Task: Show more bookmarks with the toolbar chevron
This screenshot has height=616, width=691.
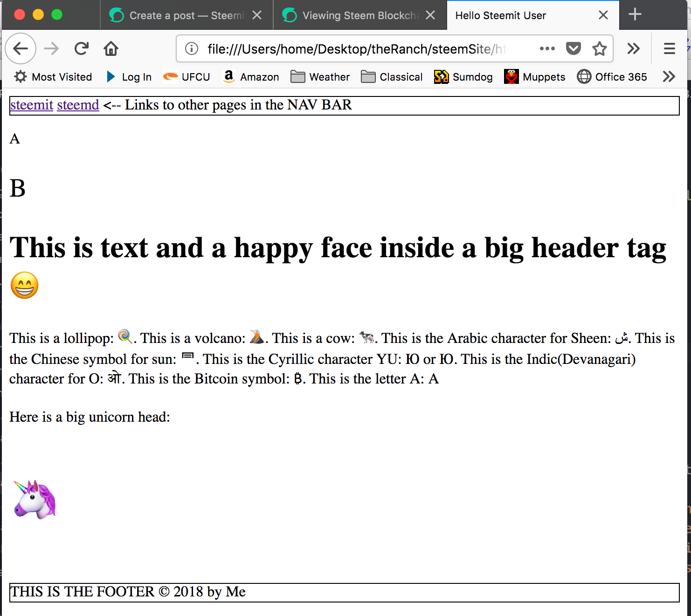Action: (x=669, y=77)
